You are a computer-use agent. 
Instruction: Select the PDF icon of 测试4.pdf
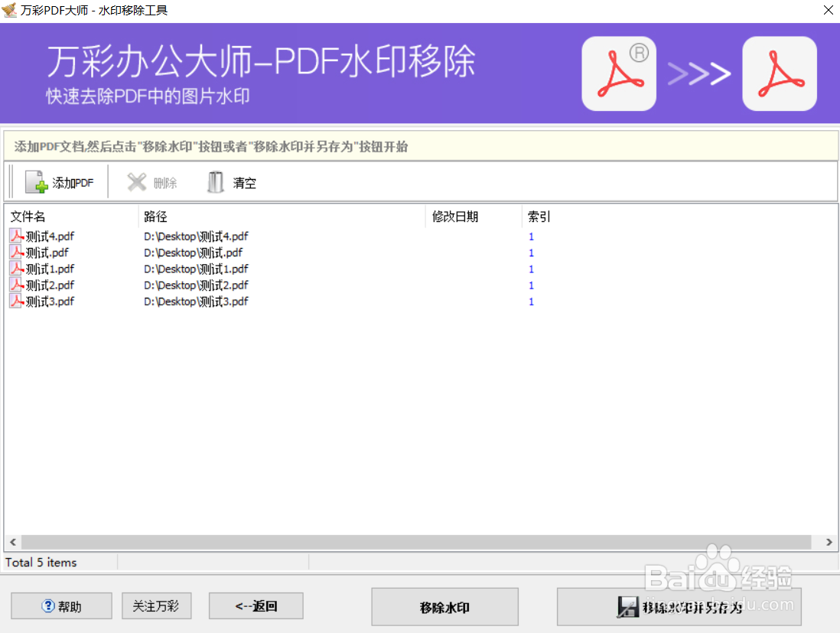17,236
